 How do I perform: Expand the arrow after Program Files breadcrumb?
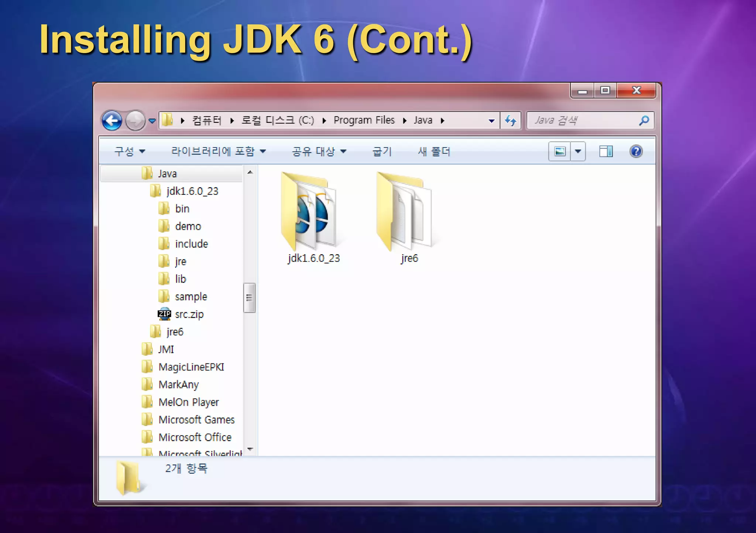[x=405, y=121]
